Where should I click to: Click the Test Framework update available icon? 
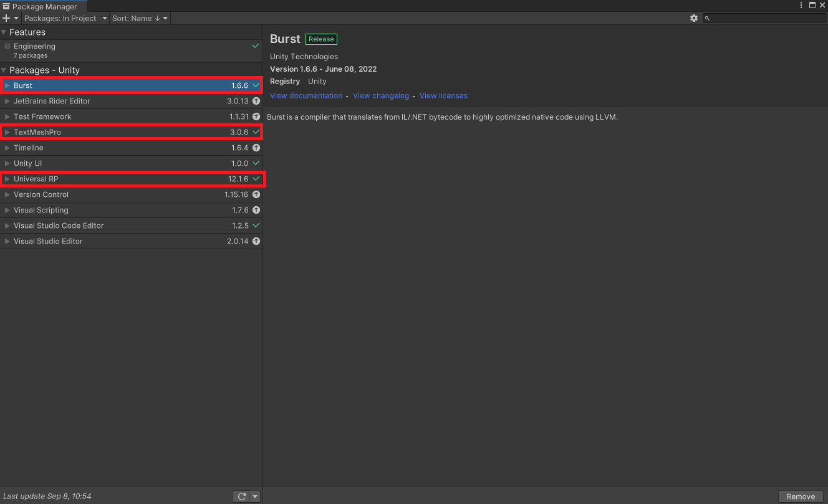256,116
